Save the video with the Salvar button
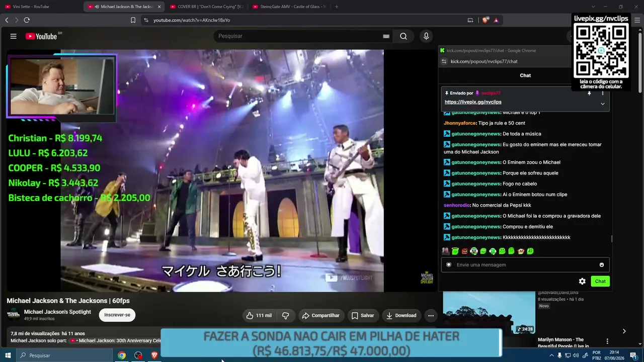 click(x=363, y=316)
